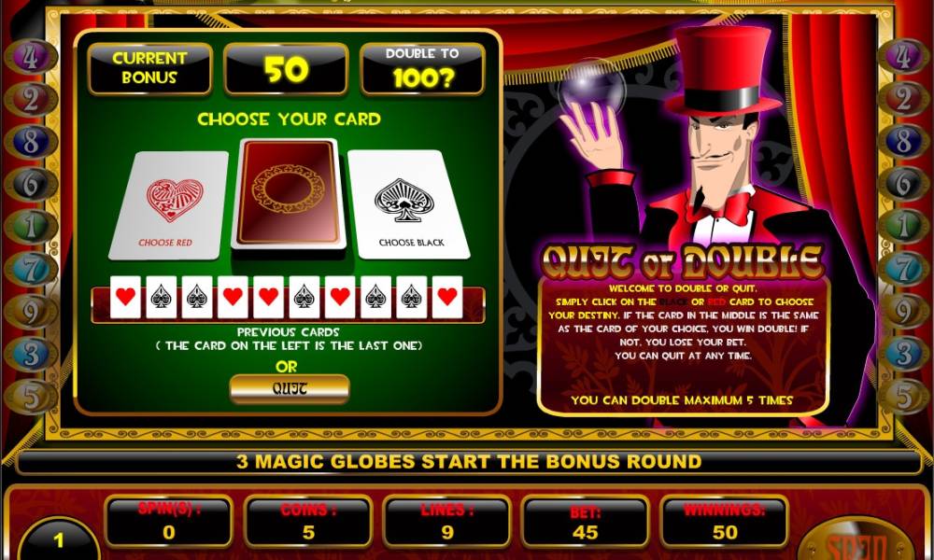The height and width of the screenshot is (560, 934).
Task: Select payline 2 on the left side
Action: tap(31, 99)
